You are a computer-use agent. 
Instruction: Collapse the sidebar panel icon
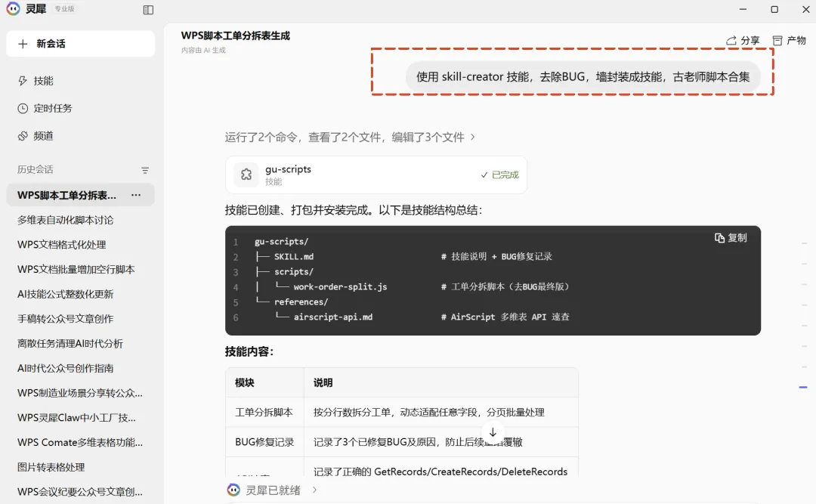tap(148, 10)
